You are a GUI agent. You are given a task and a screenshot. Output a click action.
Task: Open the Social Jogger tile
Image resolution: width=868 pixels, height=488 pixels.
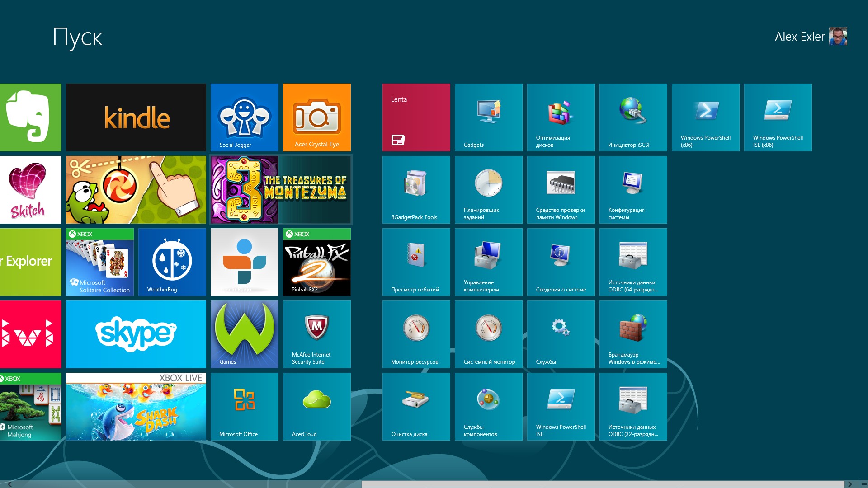point(244,117)
